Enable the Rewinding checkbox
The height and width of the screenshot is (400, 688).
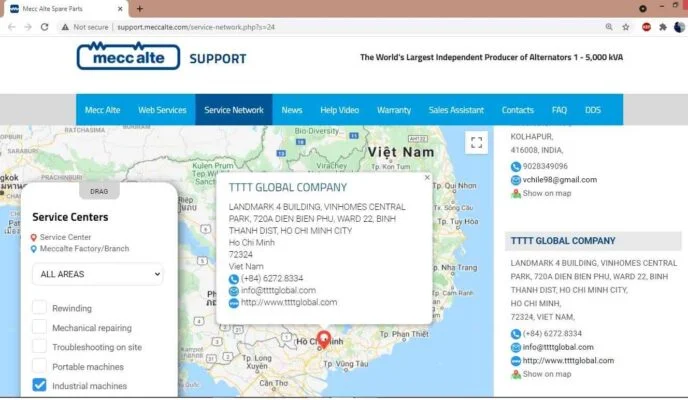39,308
